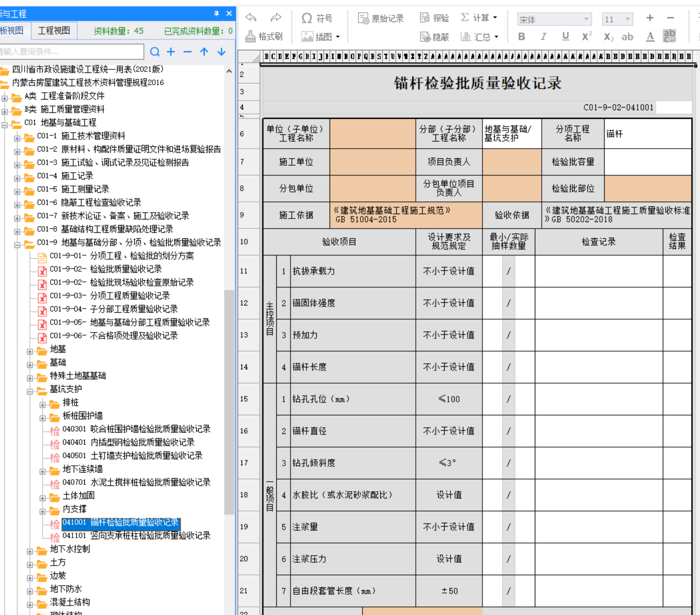
Task: Switch to the 工程视图 tab
Action: click(x=54, y=31)
